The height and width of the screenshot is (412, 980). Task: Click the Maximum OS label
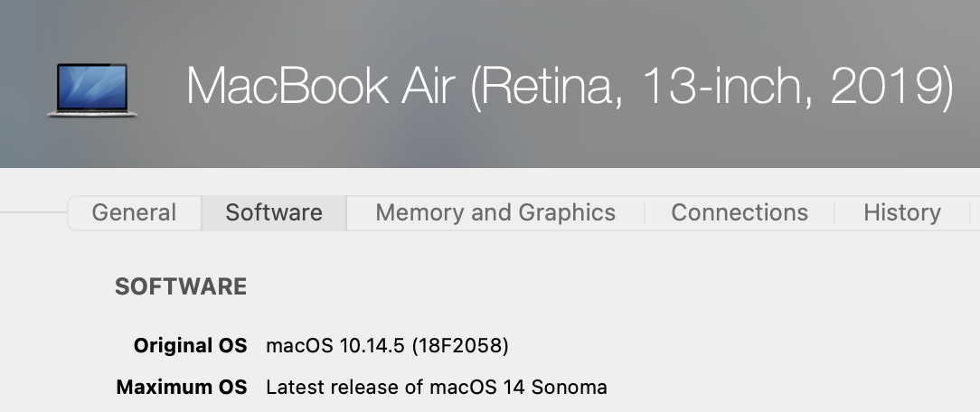click(x=182, y=388)
